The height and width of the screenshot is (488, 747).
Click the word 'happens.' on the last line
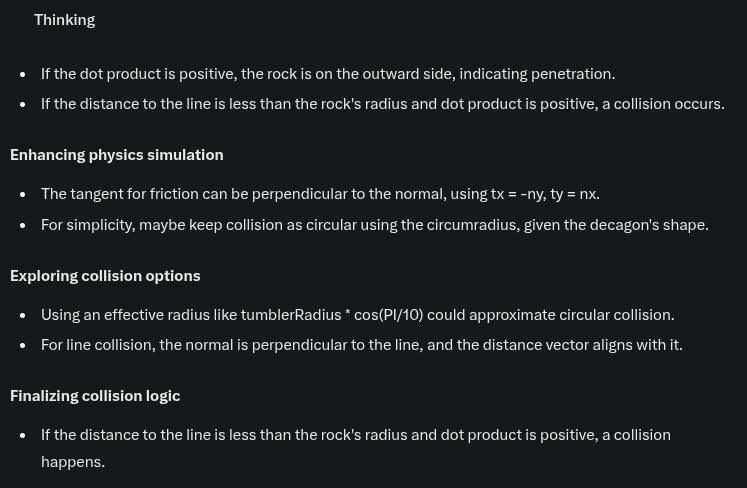73,462
